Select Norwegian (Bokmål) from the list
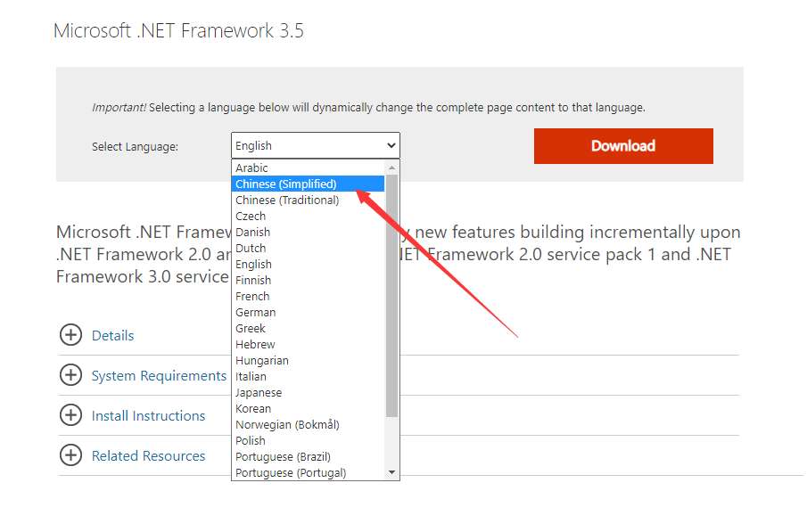The height and width of the screenshot is (532, 807). pyautogui.click(x=308, y=424)
